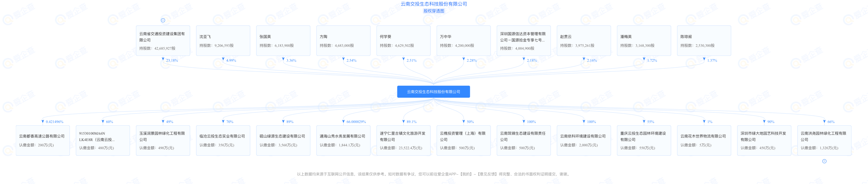Click the 4.99% stake label under 沈亚飞
The width and height of the screenshot is (868, 184).
tap(231, 61)
